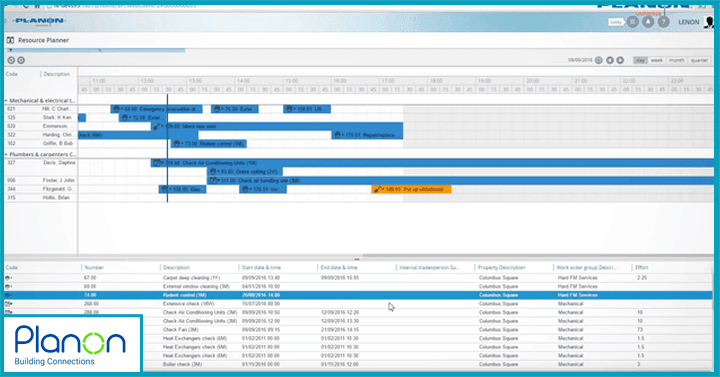
Task: Go to the previous day arrow
Action: point(610,60)
